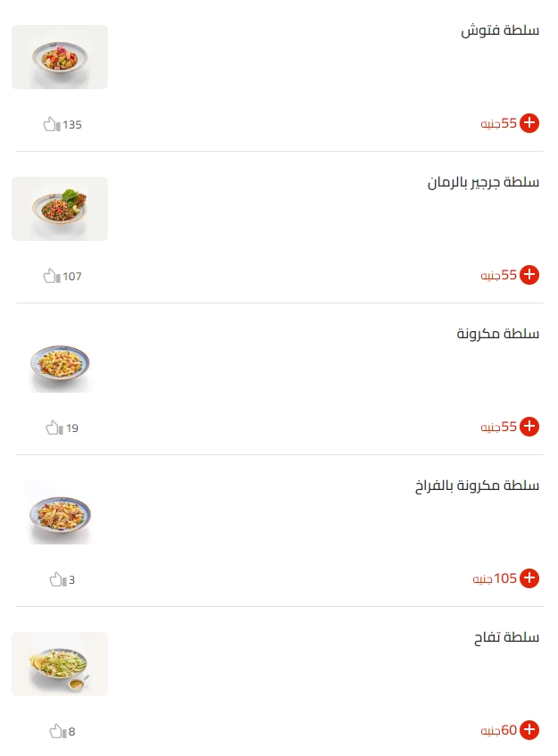Open سلطة مكرونة بالفراخ item title
Viewport: 558px width, 756px height.
coord(477,486)
